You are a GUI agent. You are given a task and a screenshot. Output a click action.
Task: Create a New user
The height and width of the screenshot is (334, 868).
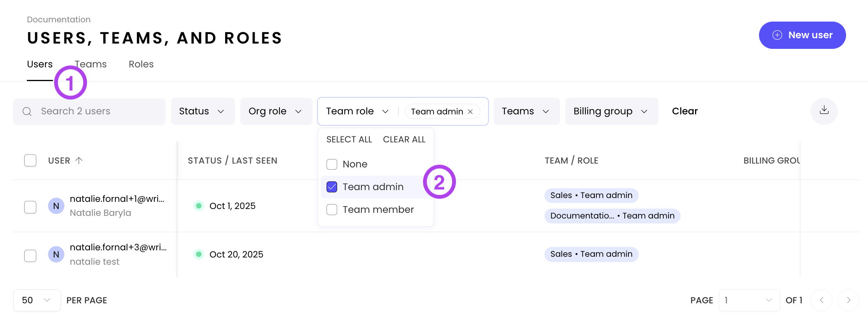click(802, 35)
